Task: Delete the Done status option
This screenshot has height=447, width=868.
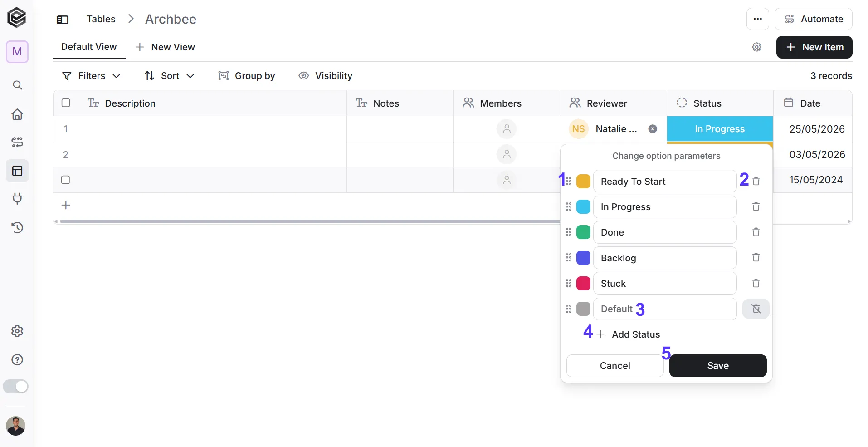Action: pyautogui.click(x=756, y=232)
